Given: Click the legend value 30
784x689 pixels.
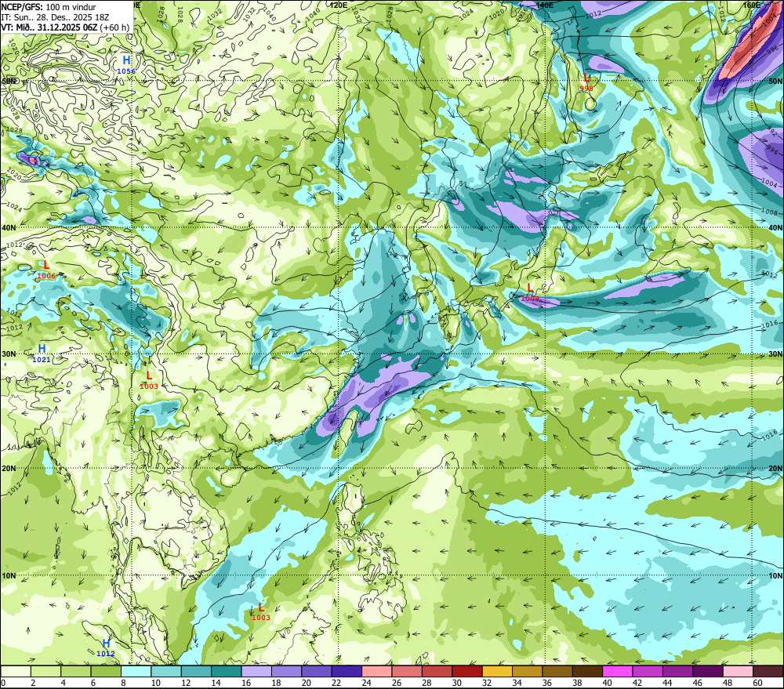Looking at the screenshot, I should [x=456, y=683].
